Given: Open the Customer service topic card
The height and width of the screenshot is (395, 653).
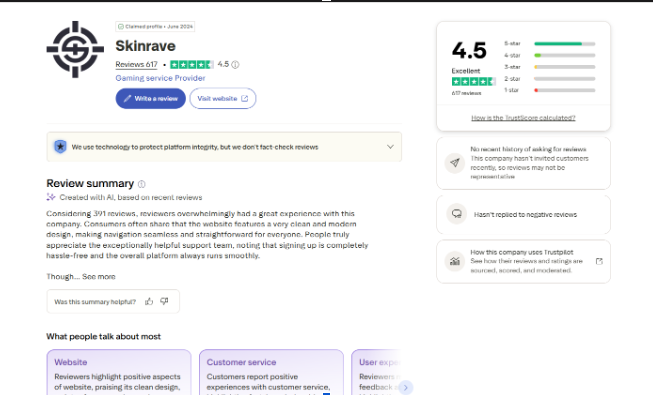Looking at the screenshot, I should (271, 372).
